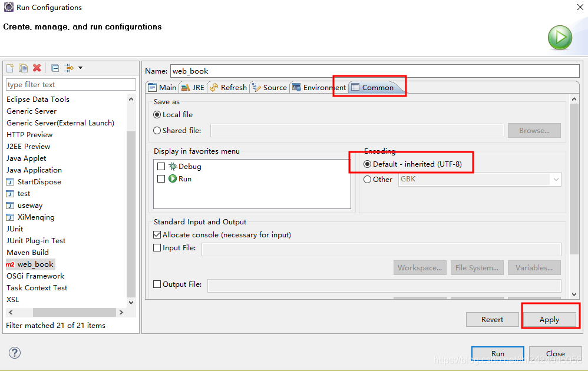Click the Collapse All toolbar icon
The image size is (588, 371).
tap(55, 68)
